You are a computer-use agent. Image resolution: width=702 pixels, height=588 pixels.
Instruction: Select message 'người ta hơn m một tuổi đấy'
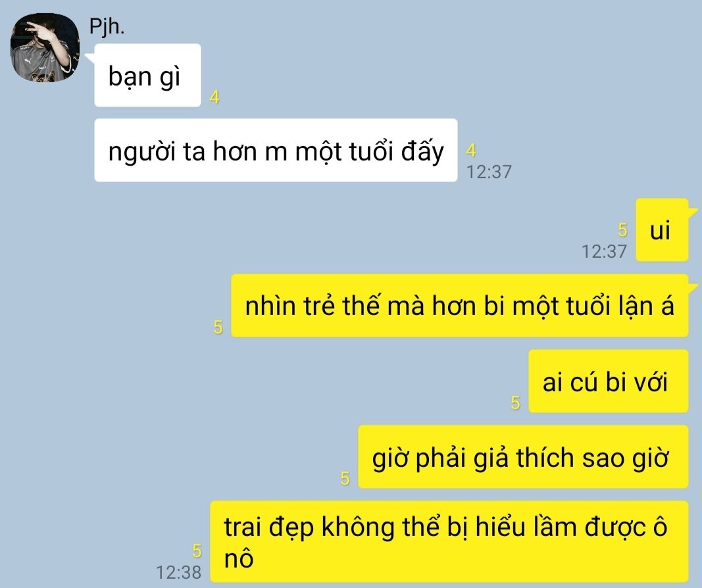(276, 151)
